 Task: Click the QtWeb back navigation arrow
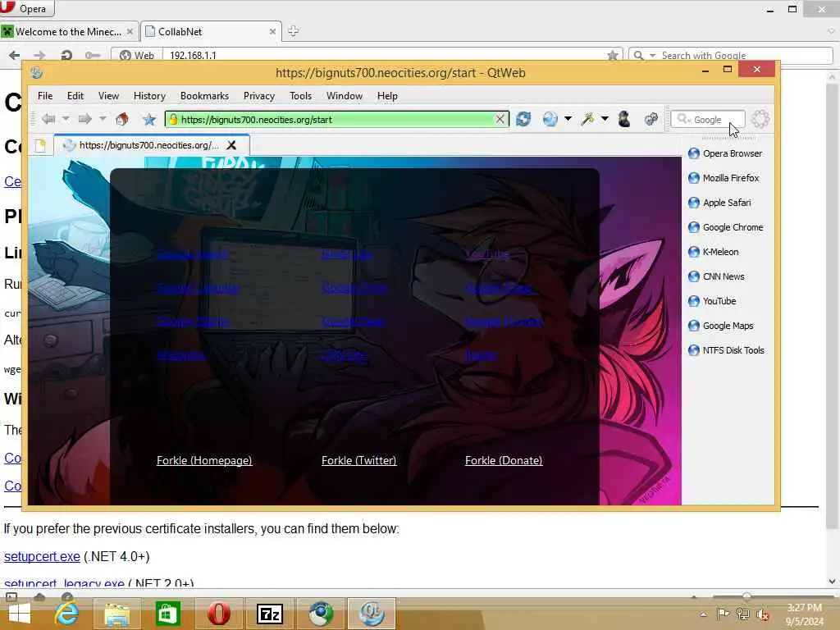point(48,119)
